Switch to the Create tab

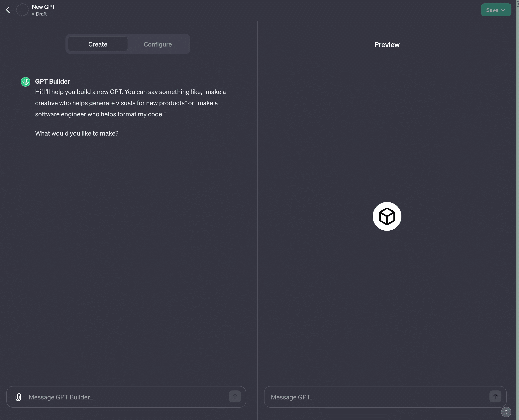(x=98, y=44)
